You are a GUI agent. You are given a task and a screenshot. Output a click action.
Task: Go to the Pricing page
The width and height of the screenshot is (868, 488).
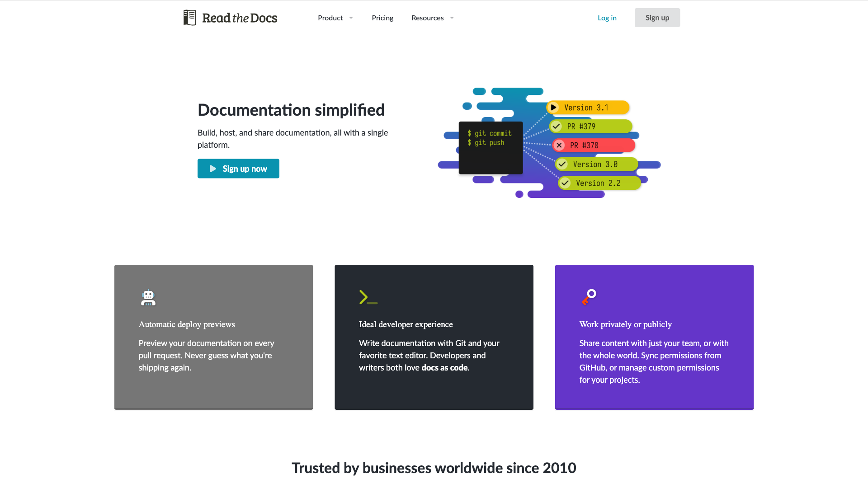coord(382,18)
